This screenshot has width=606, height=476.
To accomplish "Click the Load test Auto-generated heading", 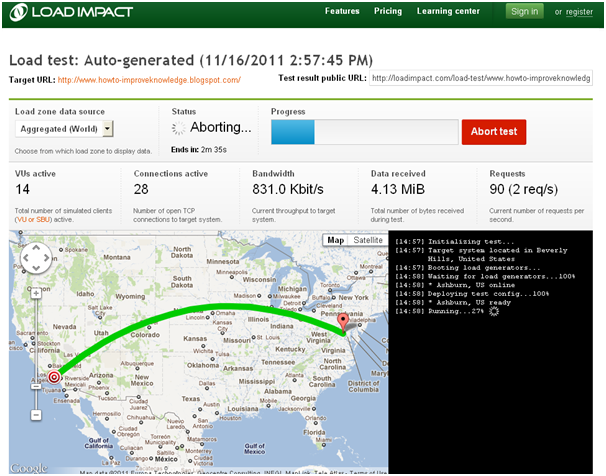I will [191, 60].
